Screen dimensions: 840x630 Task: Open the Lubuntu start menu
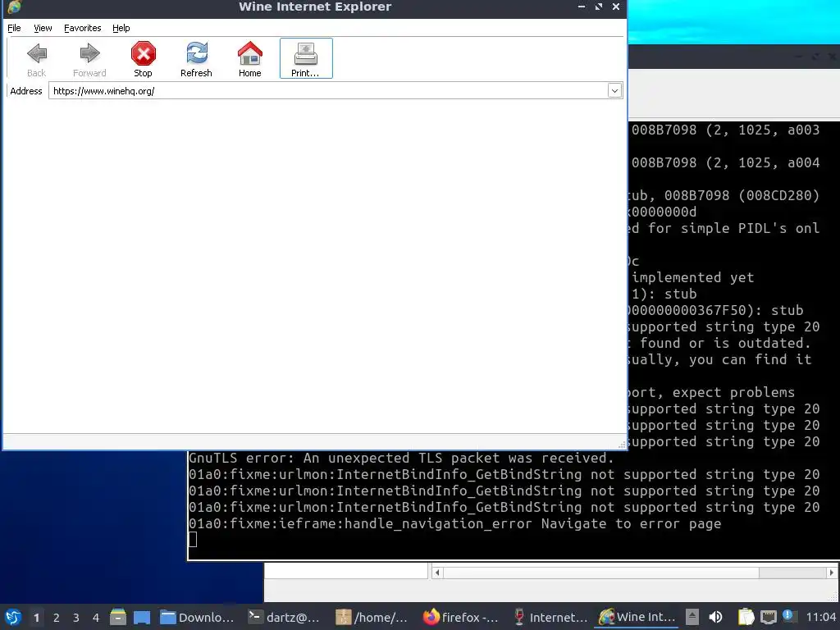13,617
